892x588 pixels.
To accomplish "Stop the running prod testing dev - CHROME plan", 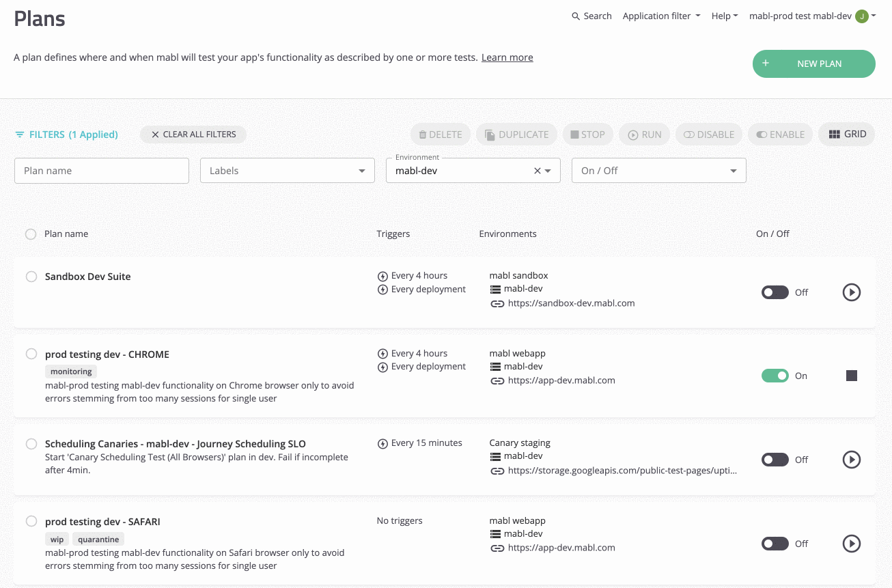I will pos(852,376).
